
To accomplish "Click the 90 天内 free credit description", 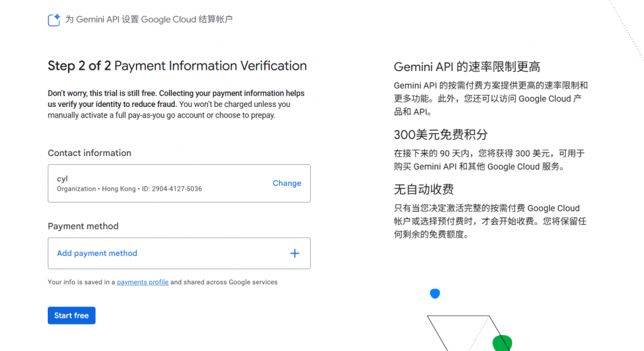I will click(x=489, y=160).
